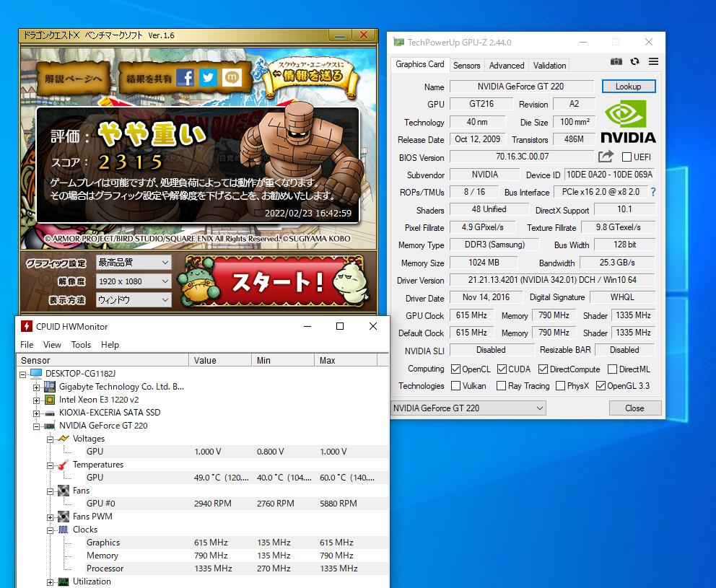Open the 解説ページへ explanation page button

point(73,79)
